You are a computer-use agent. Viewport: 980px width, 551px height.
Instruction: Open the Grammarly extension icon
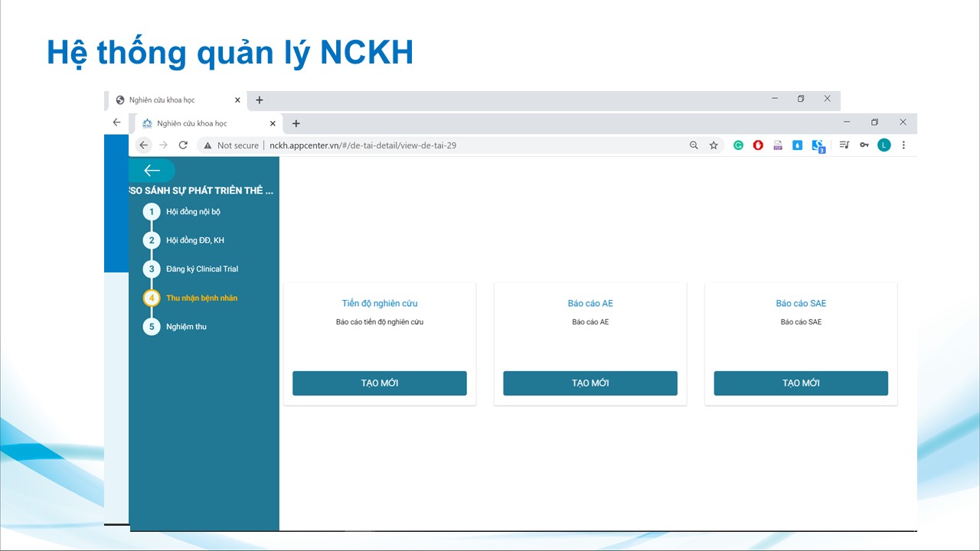point(738,145)
